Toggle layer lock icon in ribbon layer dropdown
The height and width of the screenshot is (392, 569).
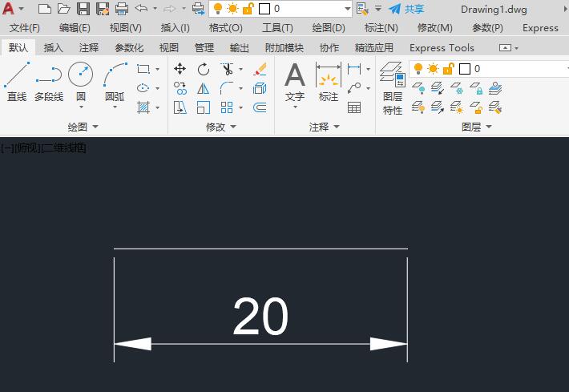(449, 69)
